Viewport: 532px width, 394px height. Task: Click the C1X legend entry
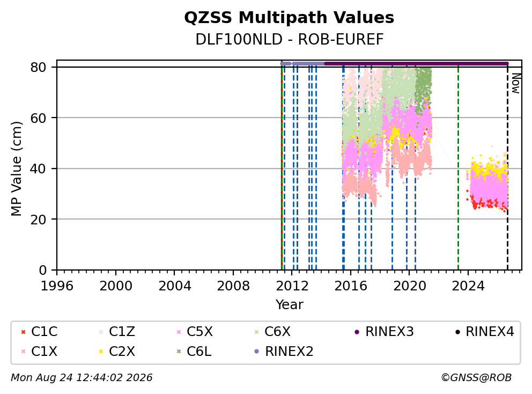click(39, 351)
